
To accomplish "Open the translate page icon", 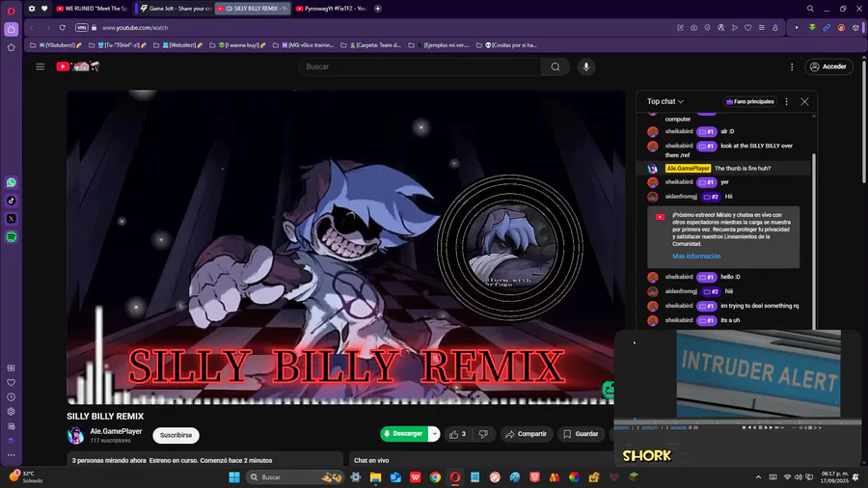I will tap(720, 28).
